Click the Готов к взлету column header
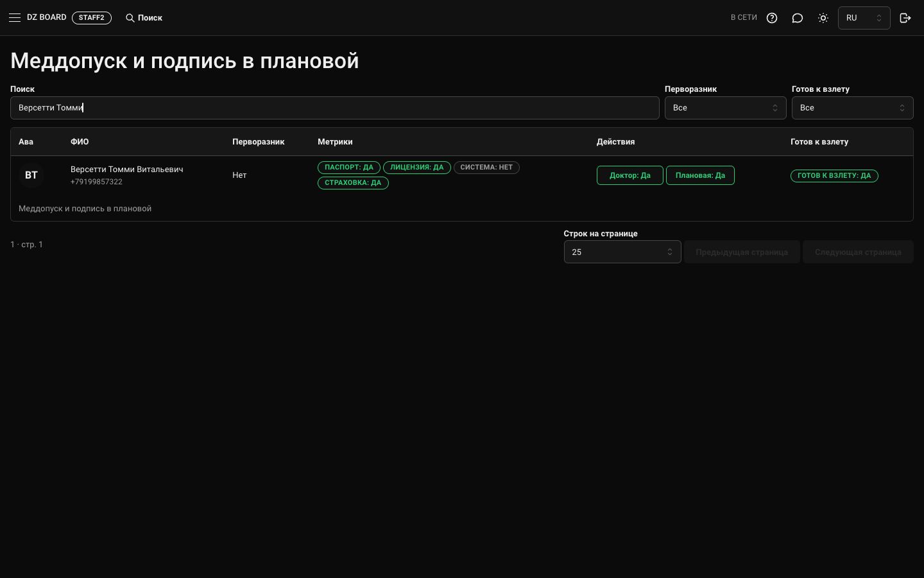 coord(819,141)
